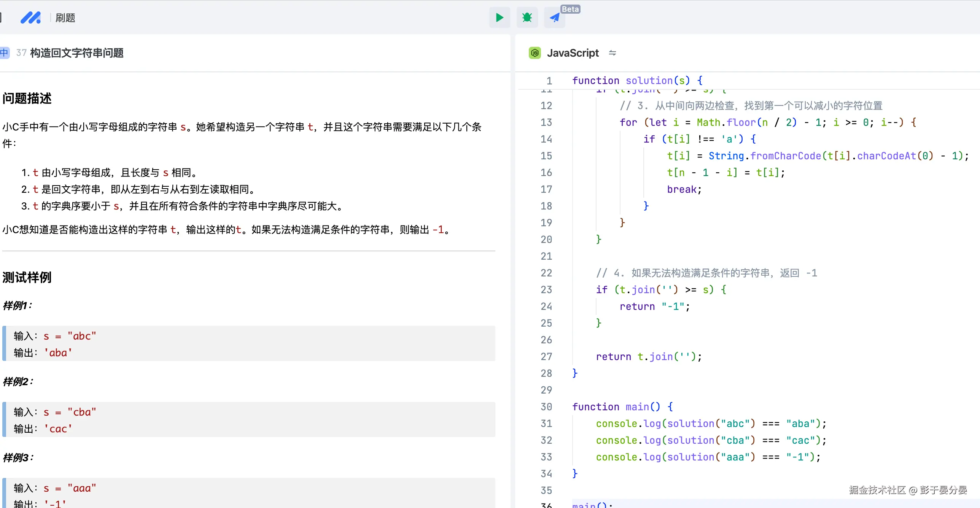980x508 pixels.
Task: Click the Beta badge above submit
Action: pos(570,9)
